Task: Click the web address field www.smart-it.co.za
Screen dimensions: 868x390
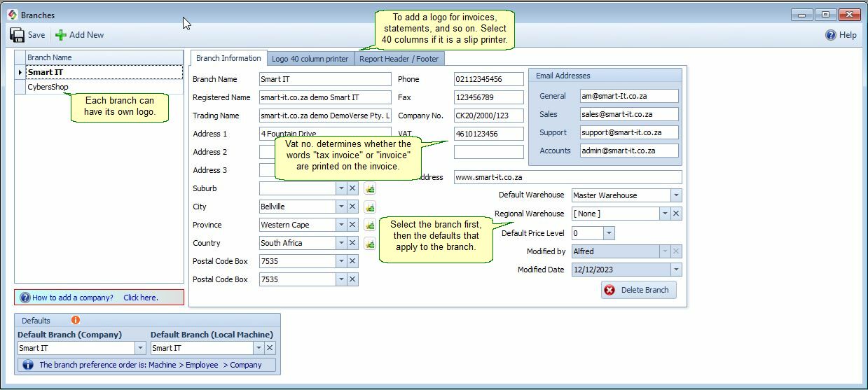Action: coord(567,177)
